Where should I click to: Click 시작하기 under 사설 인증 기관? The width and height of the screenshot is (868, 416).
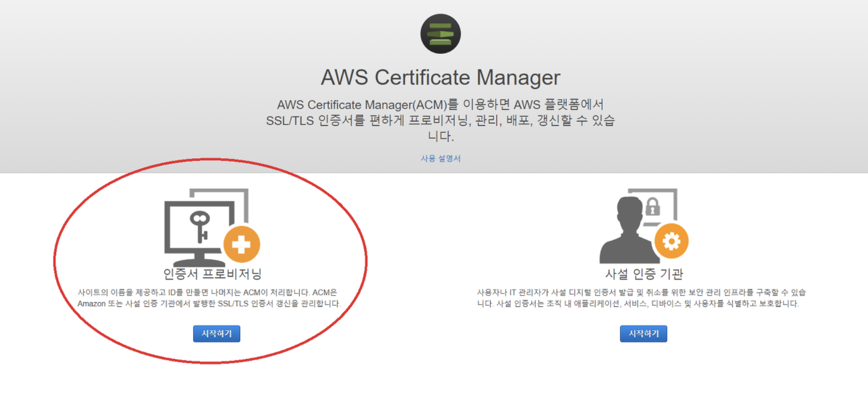[x=644, y=334]
